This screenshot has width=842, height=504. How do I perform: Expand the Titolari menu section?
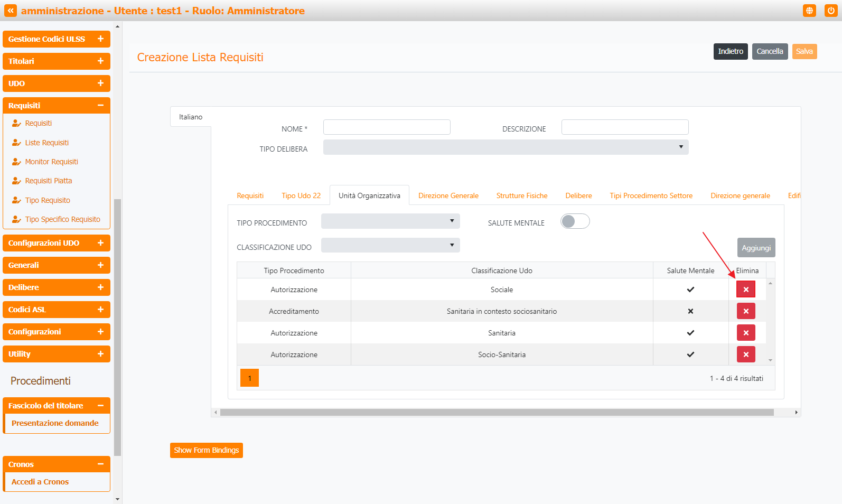(57, 61)
